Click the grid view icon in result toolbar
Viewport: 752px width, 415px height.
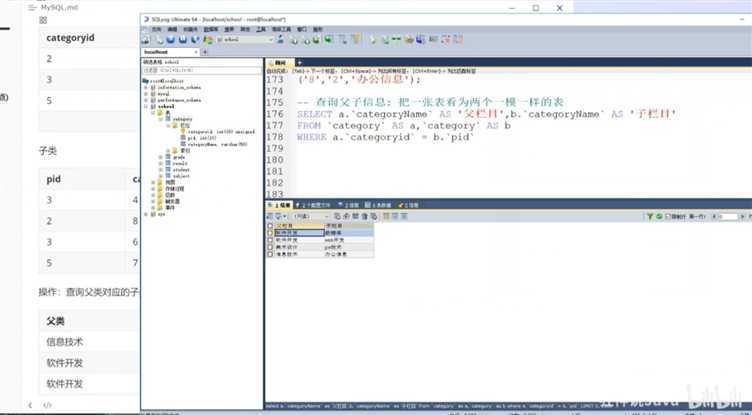coord(386,216)
